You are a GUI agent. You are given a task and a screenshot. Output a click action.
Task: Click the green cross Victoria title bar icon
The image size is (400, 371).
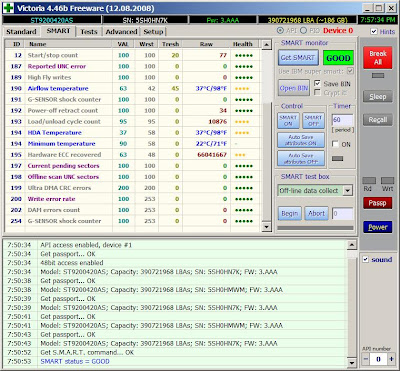[x=8, y=8]
